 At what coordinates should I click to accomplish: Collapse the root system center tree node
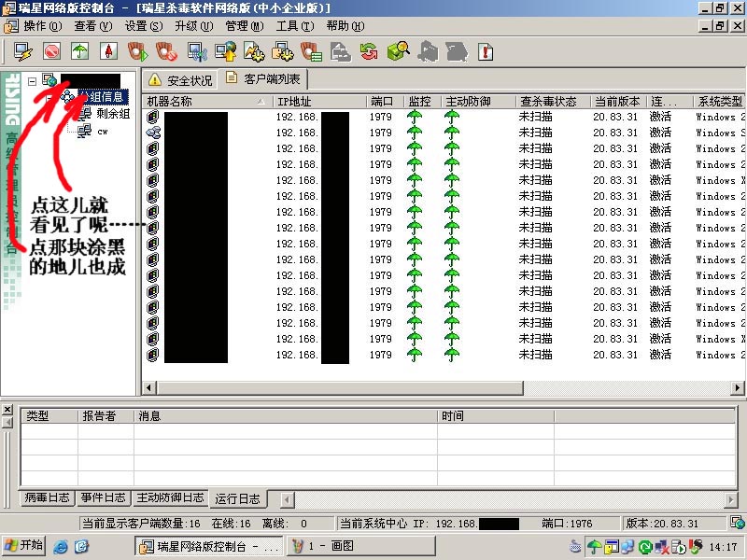[x=32, y=81]
